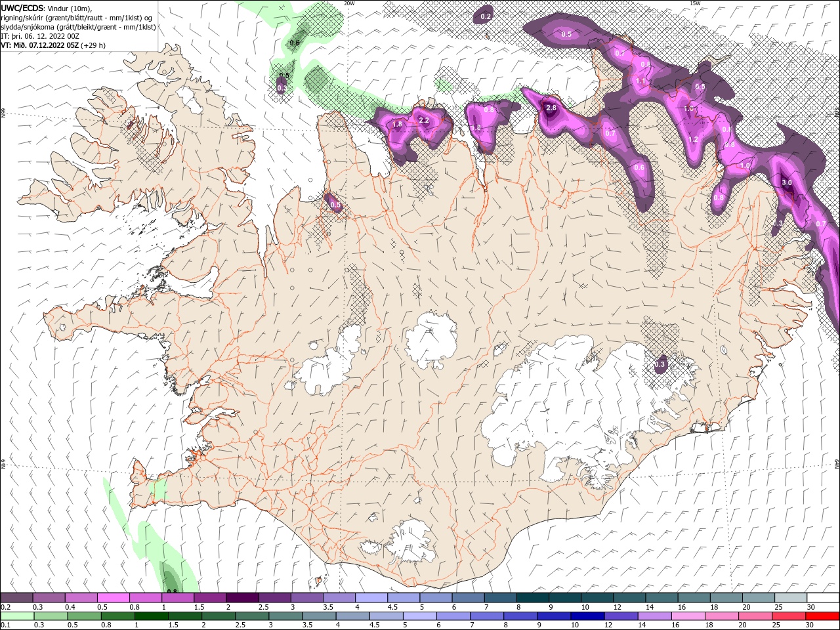Click the 20W longitude label
This screenshot has width=840, height=630.
(x=349, y=3)
